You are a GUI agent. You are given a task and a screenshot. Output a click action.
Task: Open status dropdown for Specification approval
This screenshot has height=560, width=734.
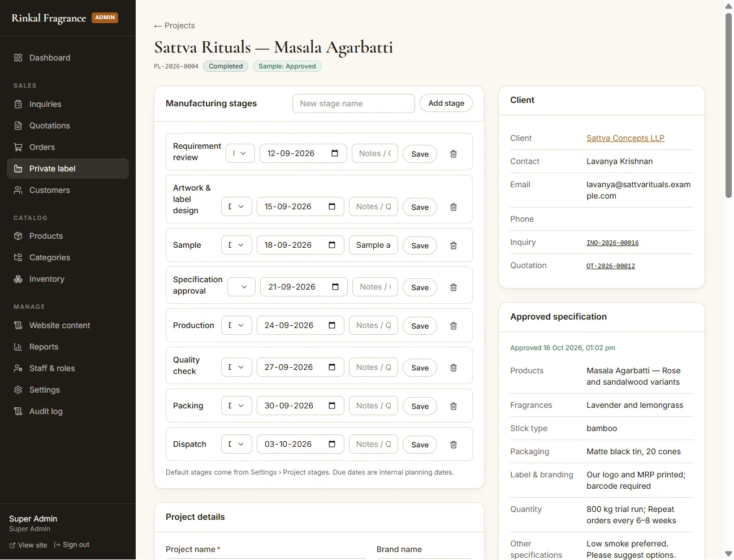point(241,287)
